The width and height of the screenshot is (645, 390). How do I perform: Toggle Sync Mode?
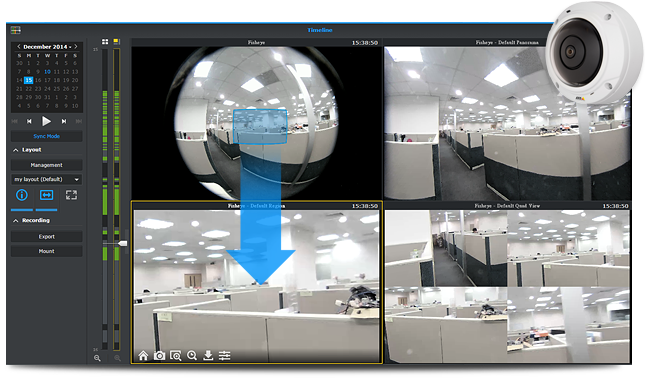click(46, 136)
